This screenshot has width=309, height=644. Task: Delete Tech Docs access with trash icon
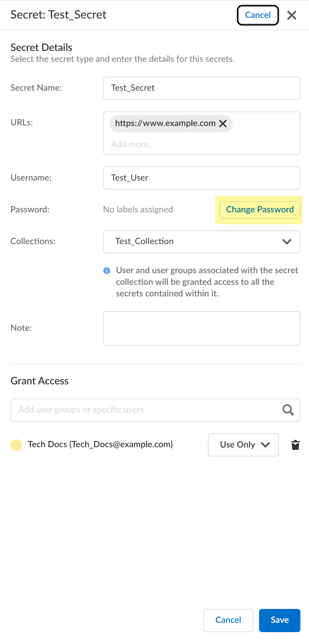tap(295, 445)
